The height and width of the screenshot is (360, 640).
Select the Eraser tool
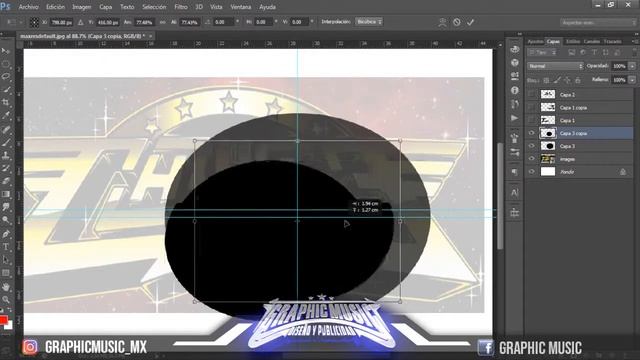[6, 181]
